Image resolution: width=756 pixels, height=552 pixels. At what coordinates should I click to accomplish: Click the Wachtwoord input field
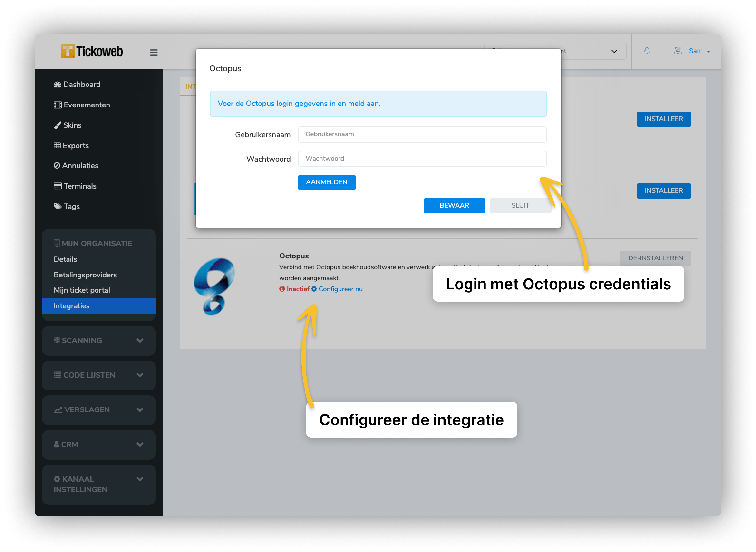[422, 159]
